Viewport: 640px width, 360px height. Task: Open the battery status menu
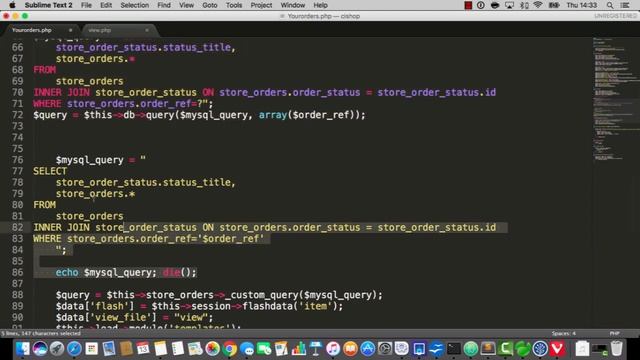tap(554, 5)
